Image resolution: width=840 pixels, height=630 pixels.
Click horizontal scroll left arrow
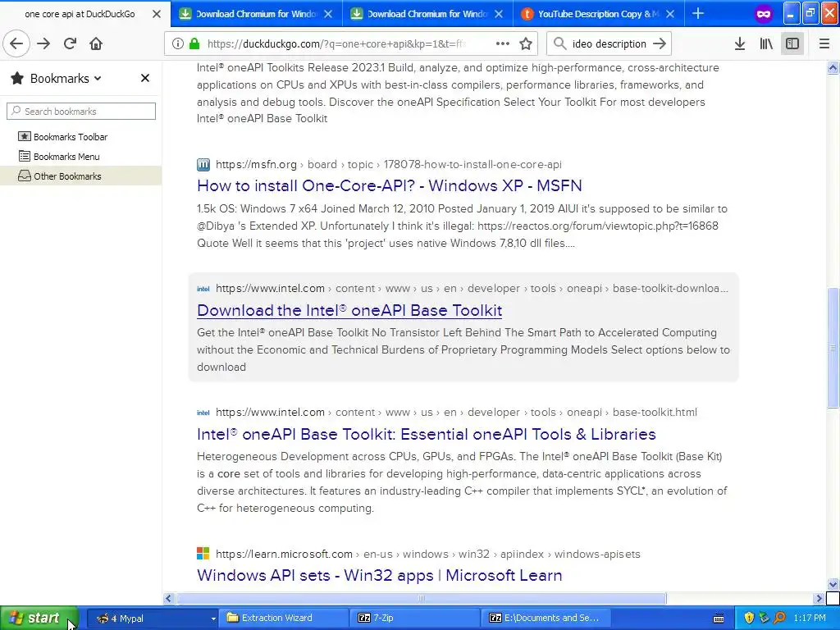[169, 598]
